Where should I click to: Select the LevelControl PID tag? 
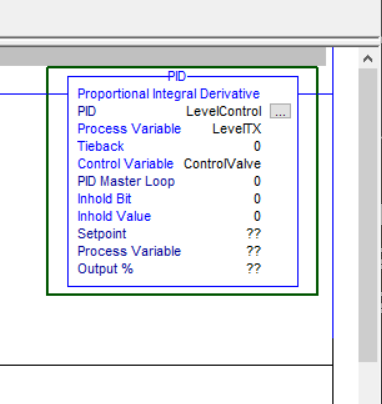pyautogui.click(x=224, y=112)
